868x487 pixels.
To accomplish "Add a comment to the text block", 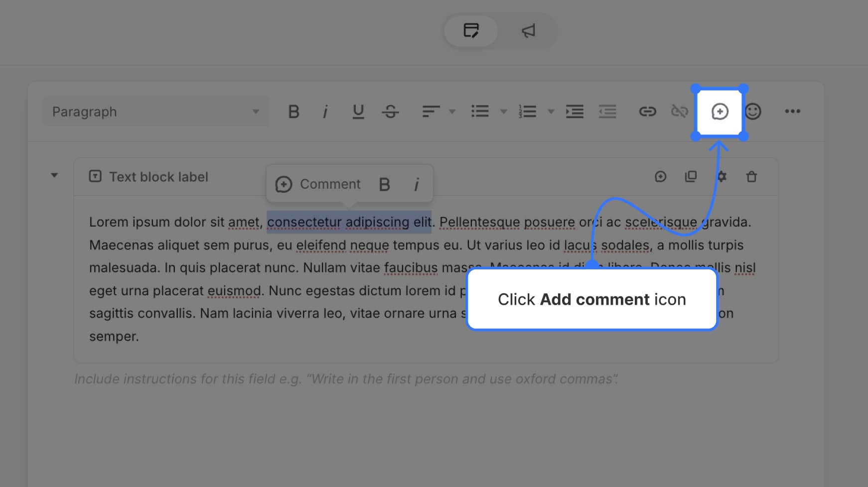I will [660, 176].
